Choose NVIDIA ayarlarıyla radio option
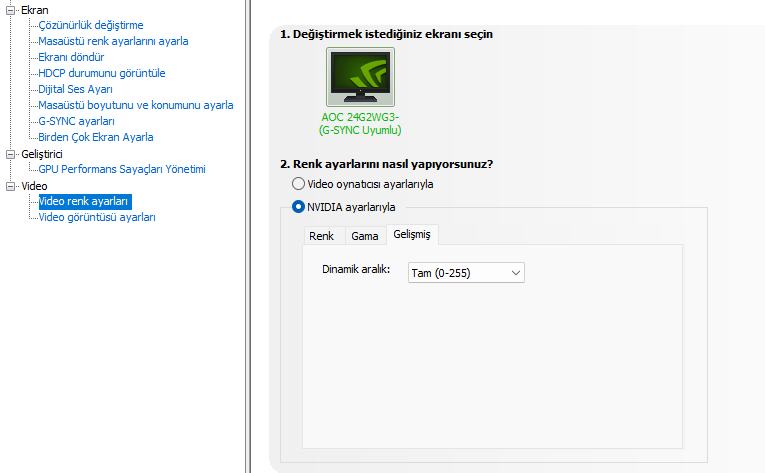Screen dimensions: 765x473 pyautogui.click(x=298, y=207)
